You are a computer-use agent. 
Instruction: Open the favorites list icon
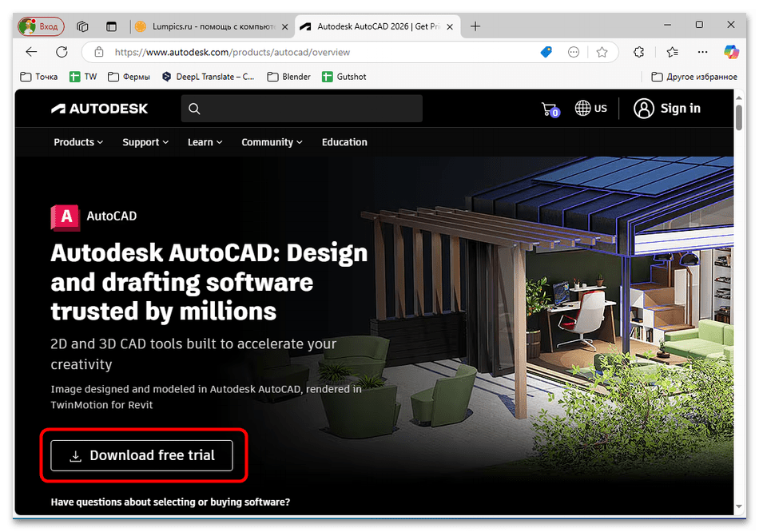pos(673,52)
